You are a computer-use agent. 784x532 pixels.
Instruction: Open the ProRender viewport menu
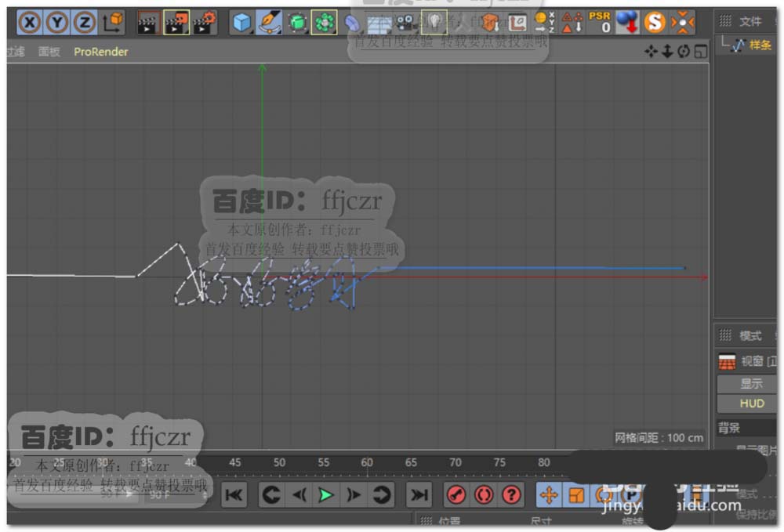click(x=101, y=52)
